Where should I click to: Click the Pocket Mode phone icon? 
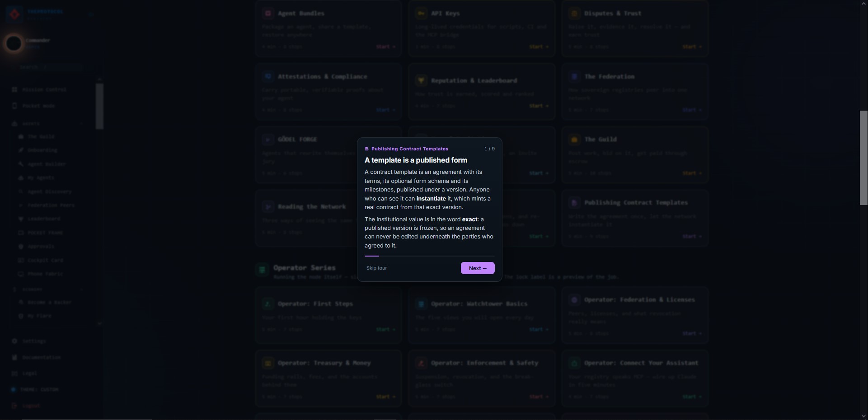[14, 106]
